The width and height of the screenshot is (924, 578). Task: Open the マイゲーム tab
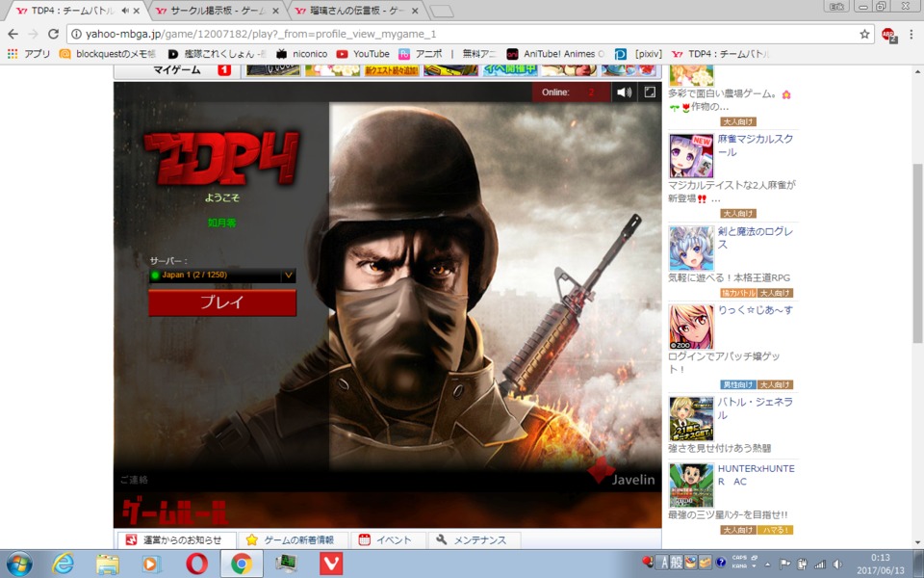(x=177, y=70)
